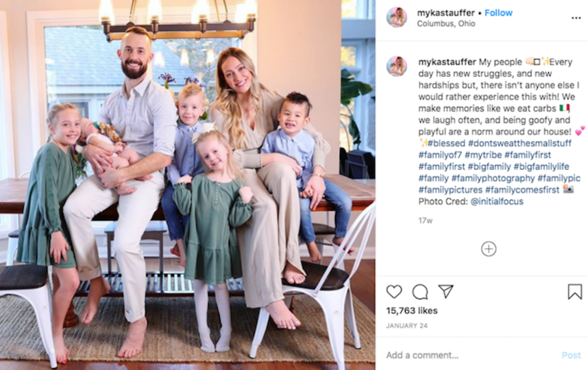588x370 pixels.
Task: Open the family photo image
Action: (x=188, y=185)
